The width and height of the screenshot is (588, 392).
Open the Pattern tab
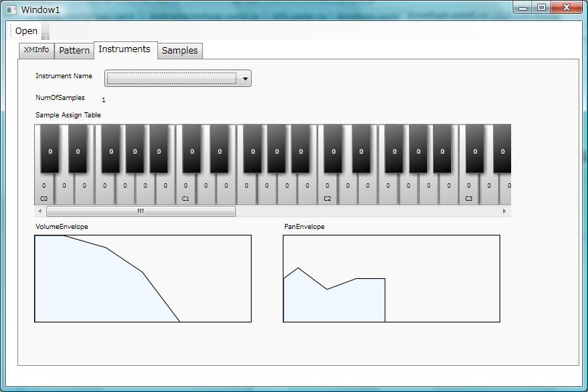click(x=74, y=51)
